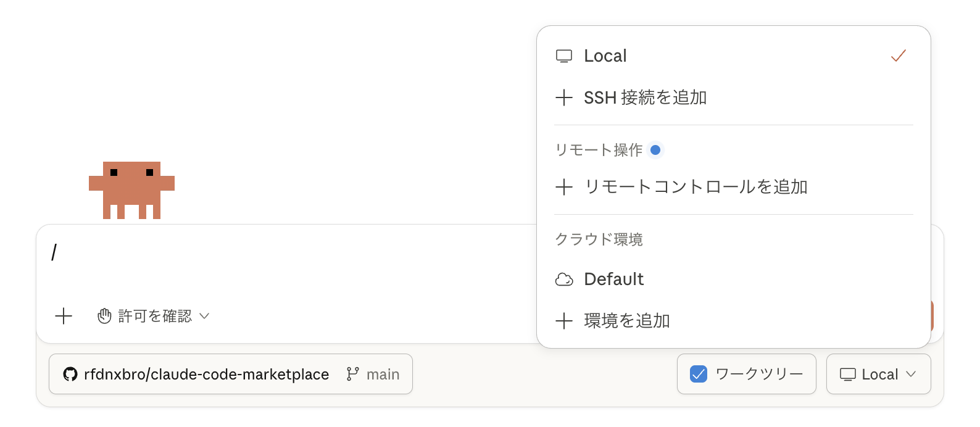This screenshot has width=980, height=427.
Task: Open rfdnxbro/claude-code-marketplace repository selector
Action: [206, 374]
